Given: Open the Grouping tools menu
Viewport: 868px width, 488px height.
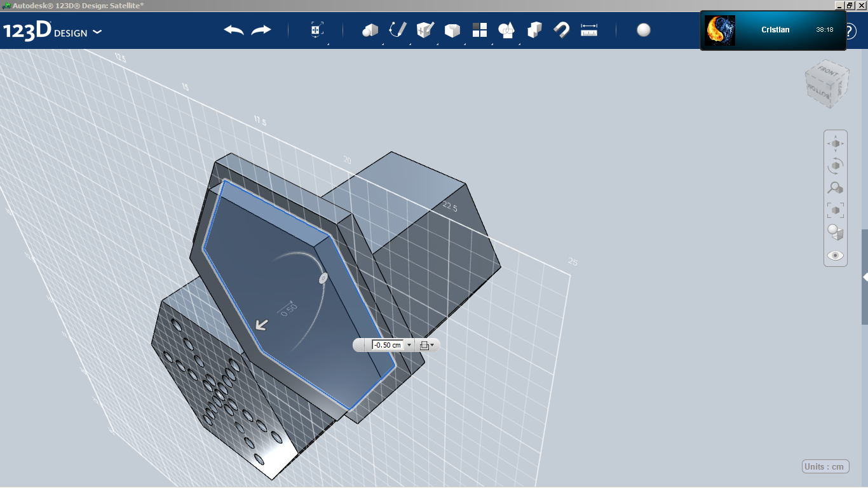Looking at the screenshot, I should [x=507, y=30].
